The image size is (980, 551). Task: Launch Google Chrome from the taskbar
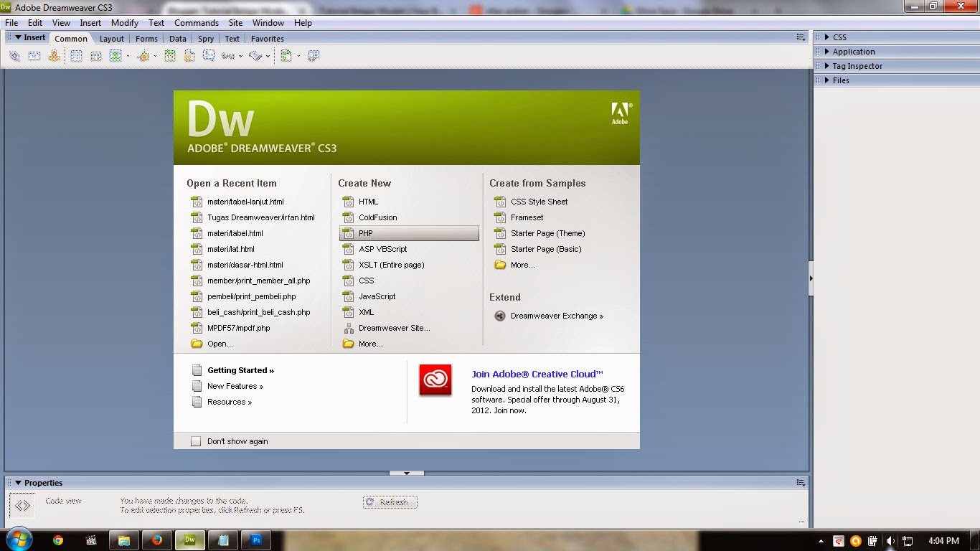coord(58,540)
